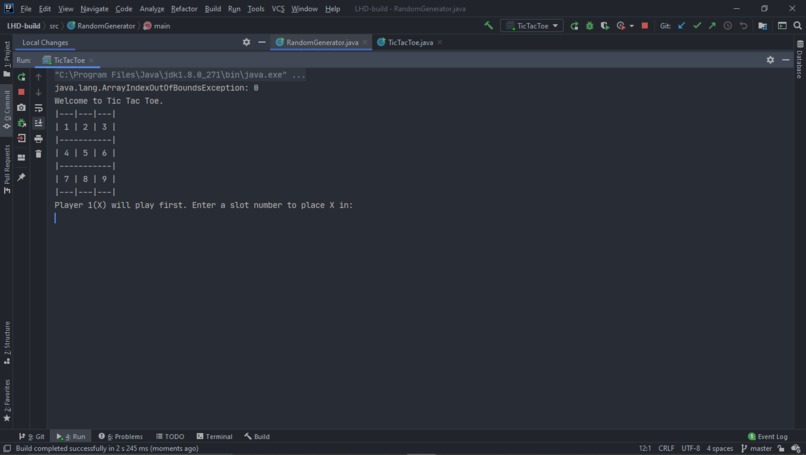Open the Run menu

(234, 9)
